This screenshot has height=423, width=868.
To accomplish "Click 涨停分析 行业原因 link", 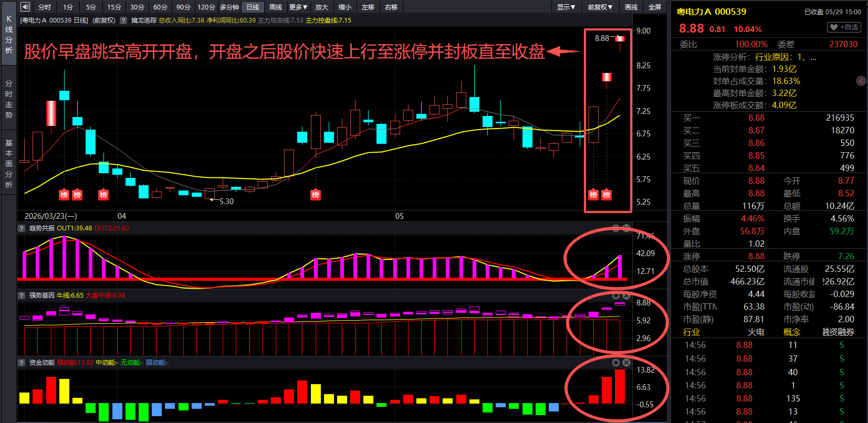I will [786, 57].
